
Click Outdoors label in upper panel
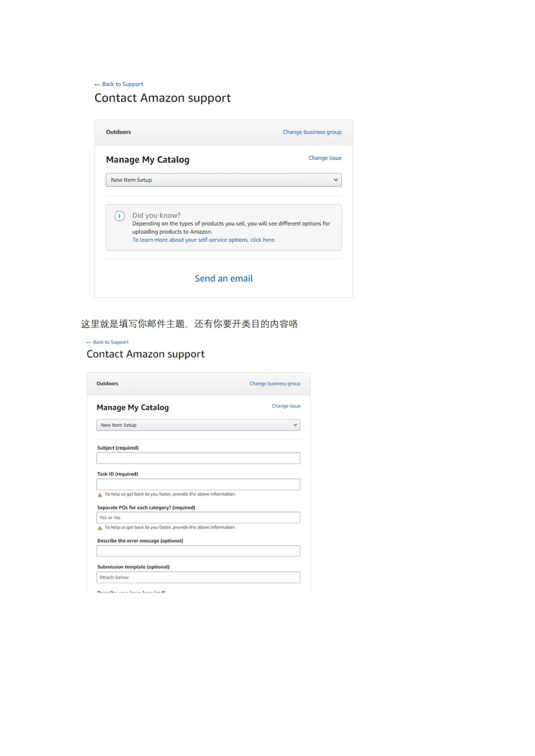click(x=118, y=132)
